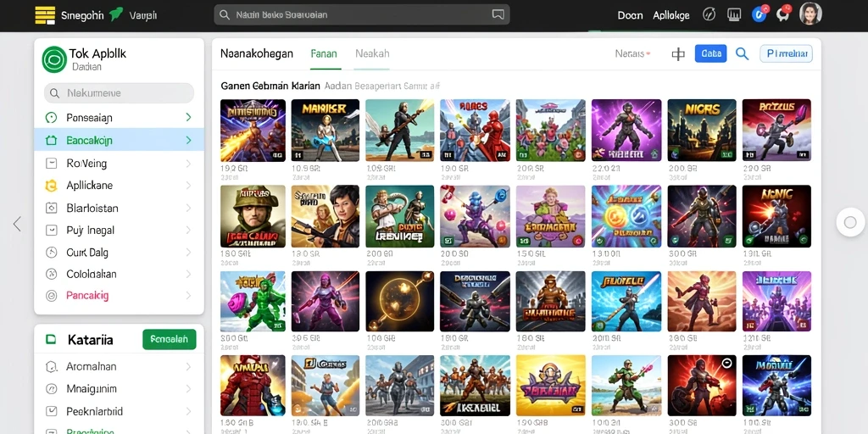Switch to the Neakah tab
The image size is (868, 434).
(372, 53)
